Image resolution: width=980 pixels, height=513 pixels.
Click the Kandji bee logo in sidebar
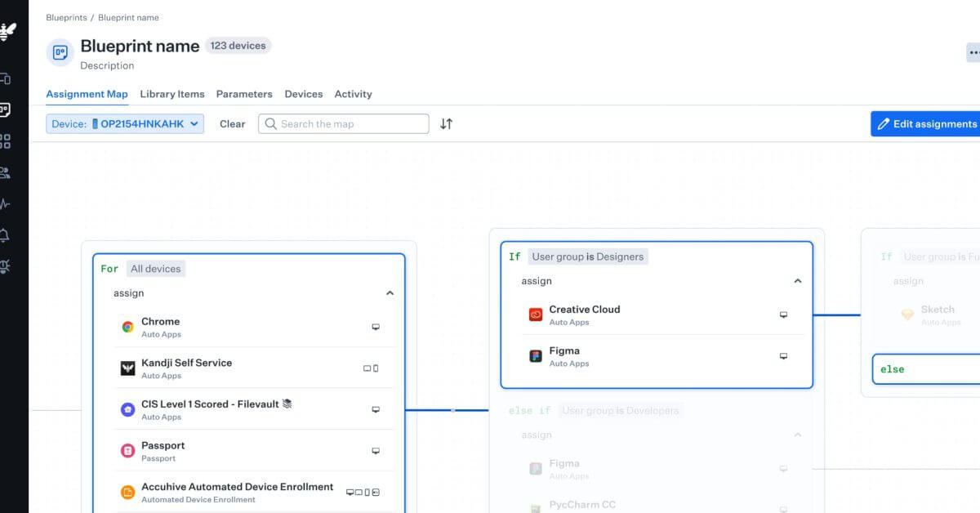tap(7, 33)
